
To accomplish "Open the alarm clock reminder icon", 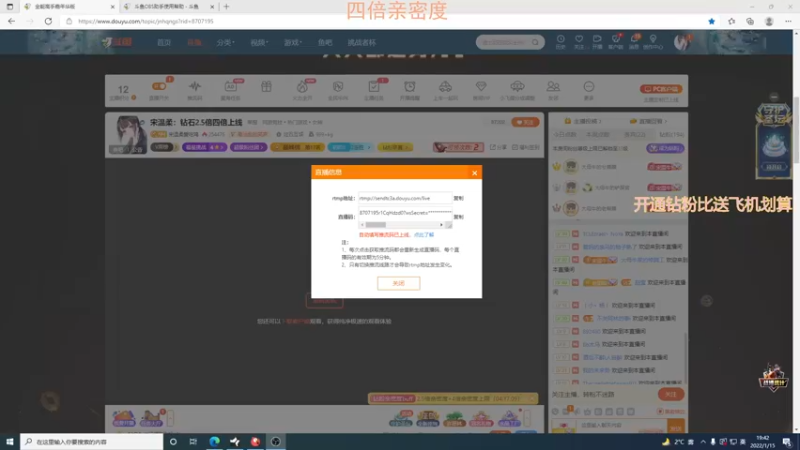I will coord(410,87).
